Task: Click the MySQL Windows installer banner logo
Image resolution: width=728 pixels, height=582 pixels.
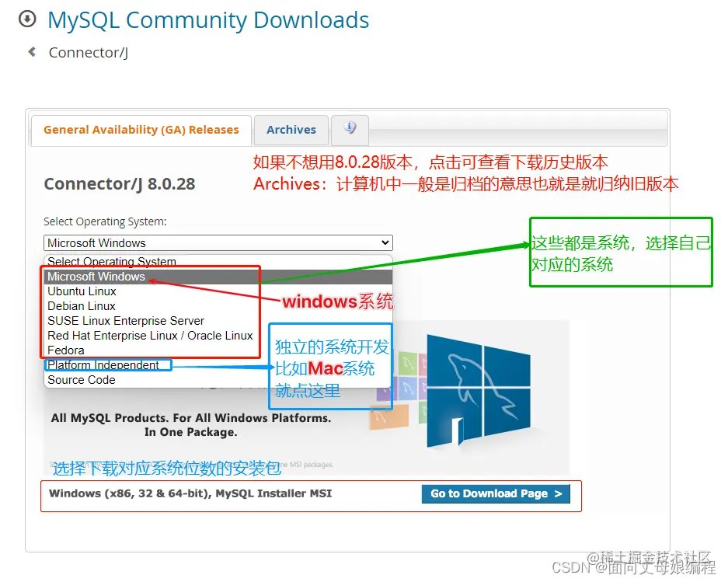Action: [x=479, y=391]
